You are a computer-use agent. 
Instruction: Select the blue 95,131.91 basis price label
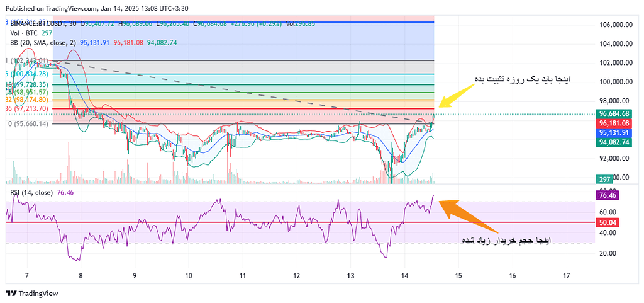click(614, 133)
